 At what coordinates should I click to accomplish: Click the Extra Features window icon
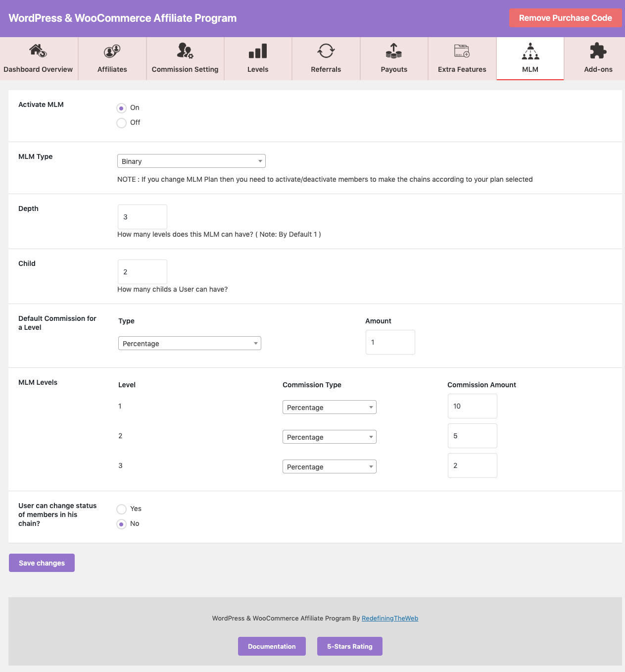tap(462, 51)
